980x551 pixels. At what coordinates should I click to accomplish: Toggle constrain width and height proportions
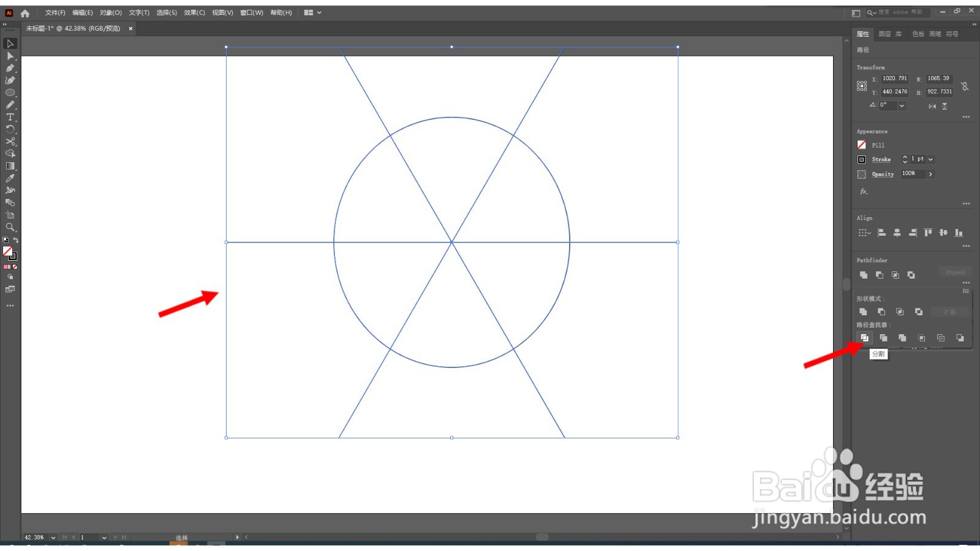(965, 86)
